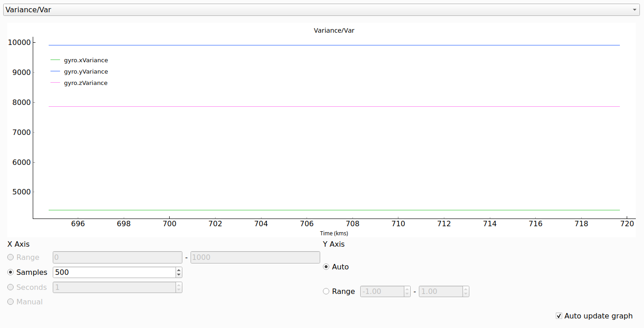Enable Y Axis Auto scaling radio button
The image size is (644, 328).
click(x=326, y=267)
